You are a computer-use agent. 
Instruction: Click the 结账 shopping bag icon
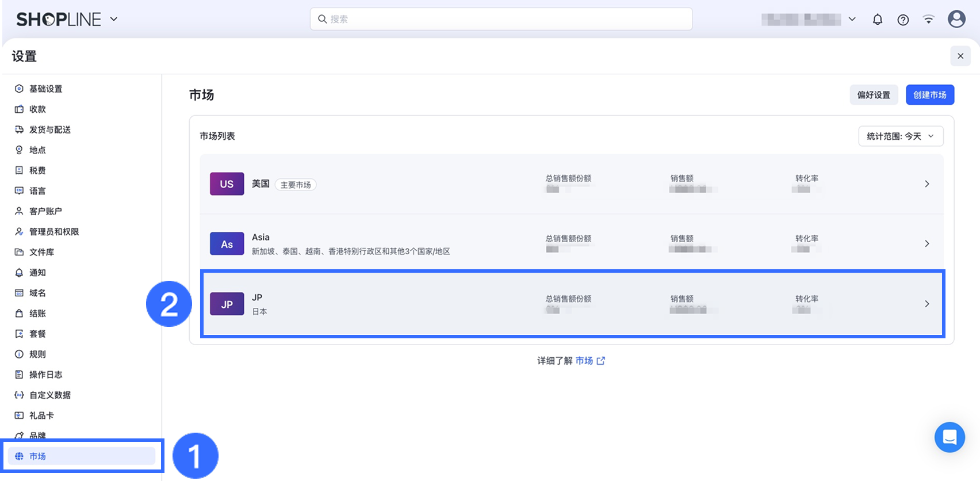[x=19, y=313]
